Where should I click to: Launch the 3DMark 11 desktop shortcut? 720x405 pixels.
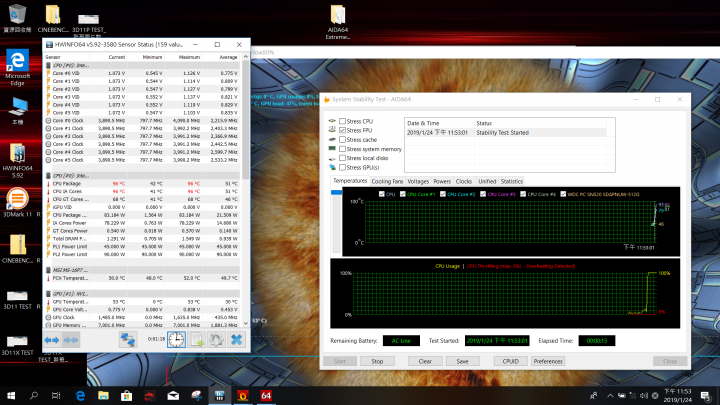click(x=18, y=203)
